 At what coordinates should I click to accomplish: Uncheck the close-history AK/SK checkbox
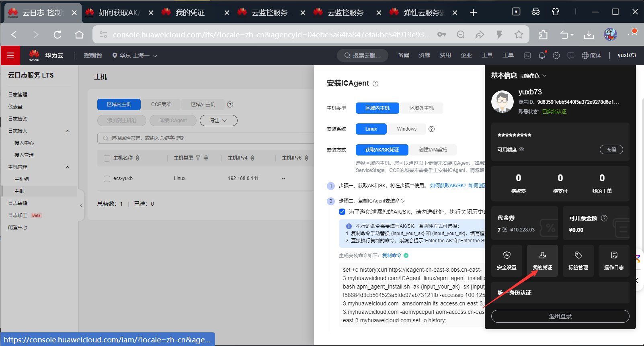coord(342,212)
